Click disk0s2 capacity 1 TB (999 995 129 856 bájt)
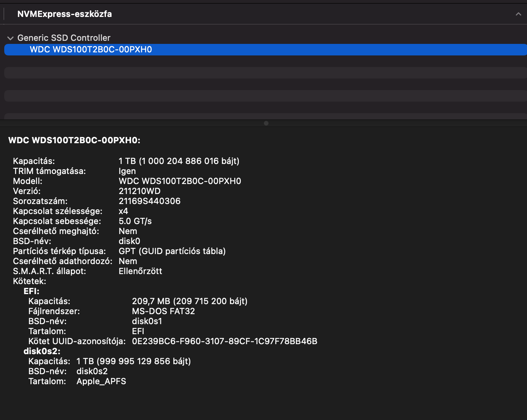This screenshot has width=527, height=420. point(134,361)
